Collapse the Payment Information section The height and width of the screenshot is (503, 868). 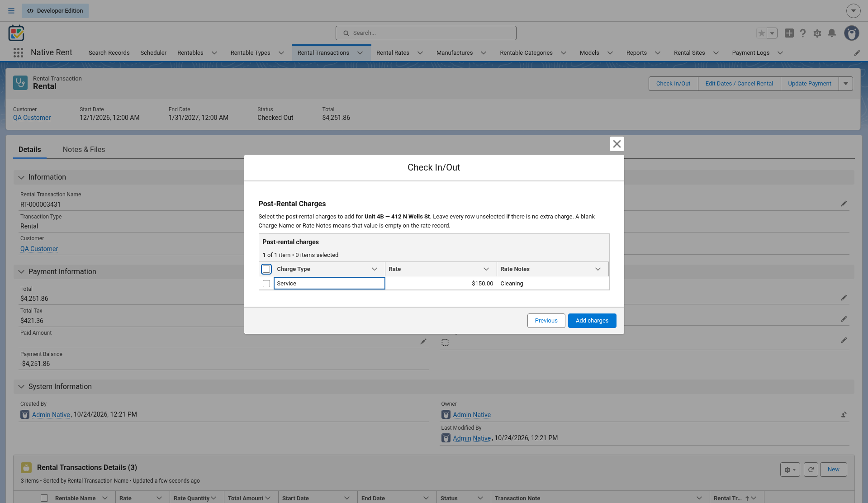21,272
